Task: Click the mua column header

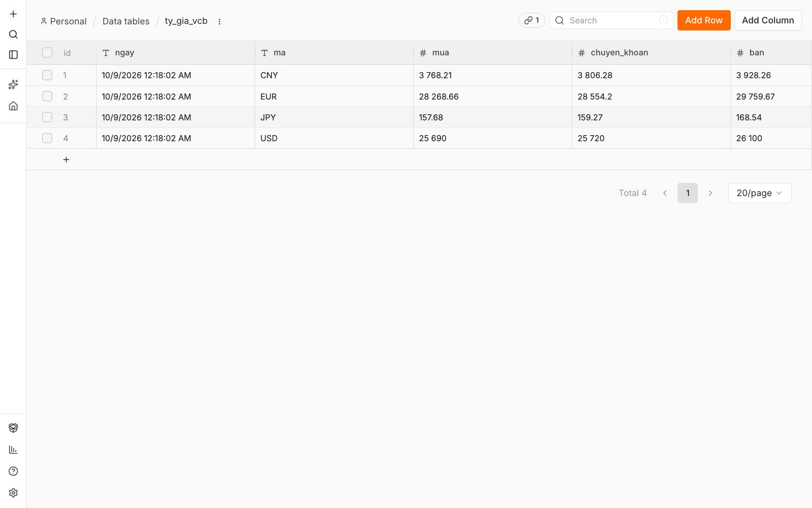Action: coord(493,53)
